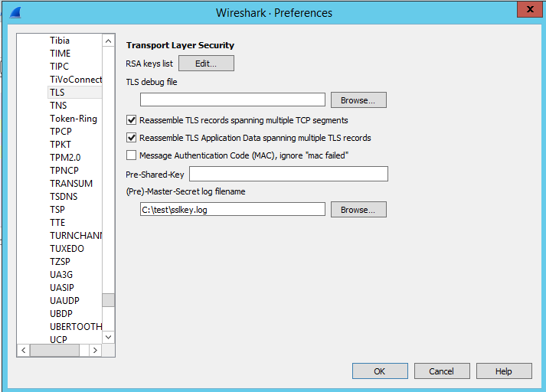Select TTE protocol
Screen dimensions: 546x392
(x=57, y=223)
